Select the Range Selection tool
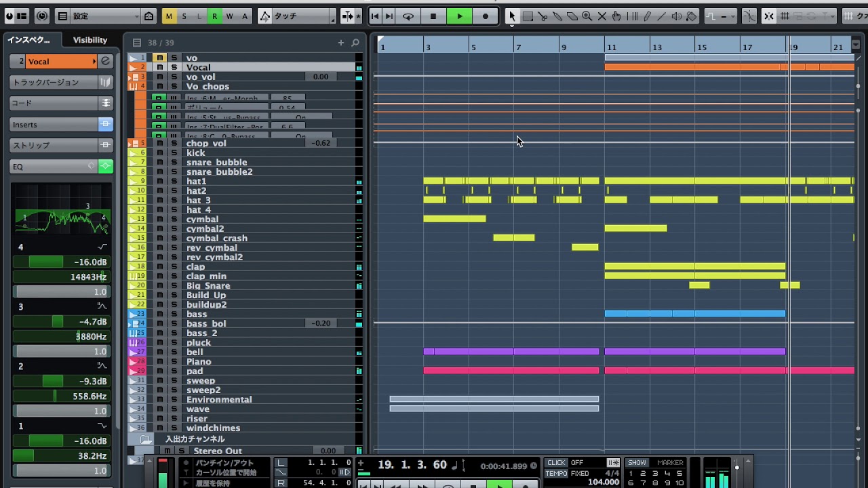This screenshot has width=868, height=488. point(528,16)
